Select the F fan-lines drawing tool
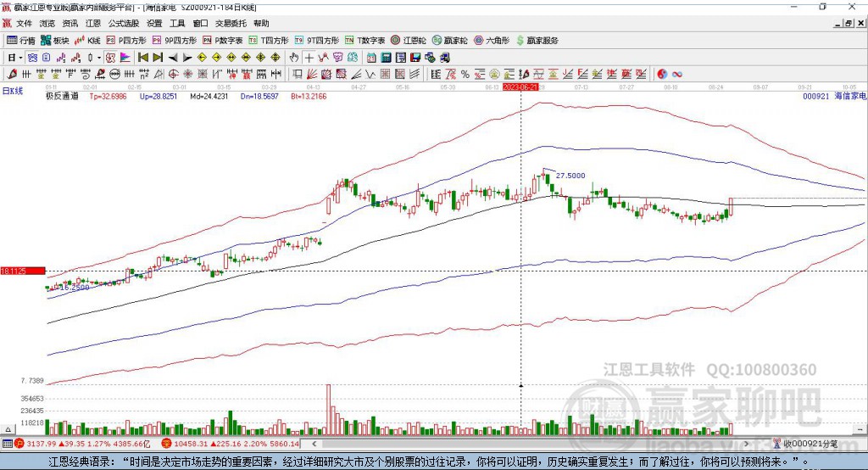This screenshot has height=470, width=868. pyautogui.click(x=582, y=75)
